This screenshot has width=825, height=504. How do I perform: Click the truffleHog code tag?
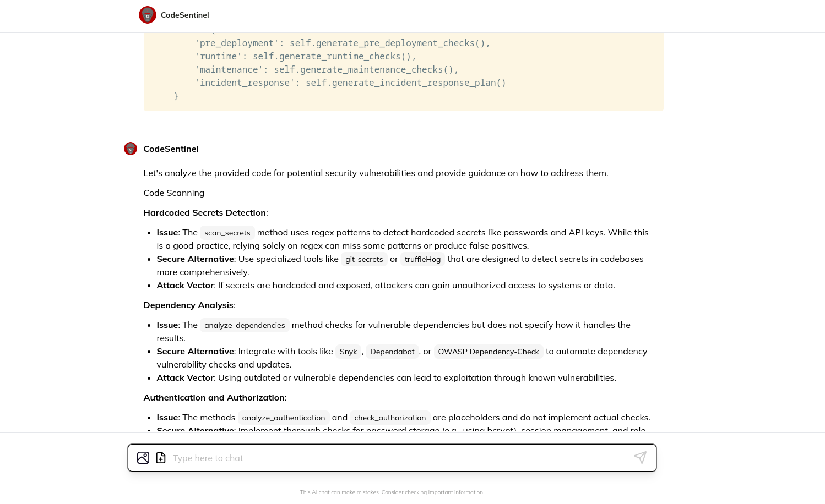click(422, 259)
